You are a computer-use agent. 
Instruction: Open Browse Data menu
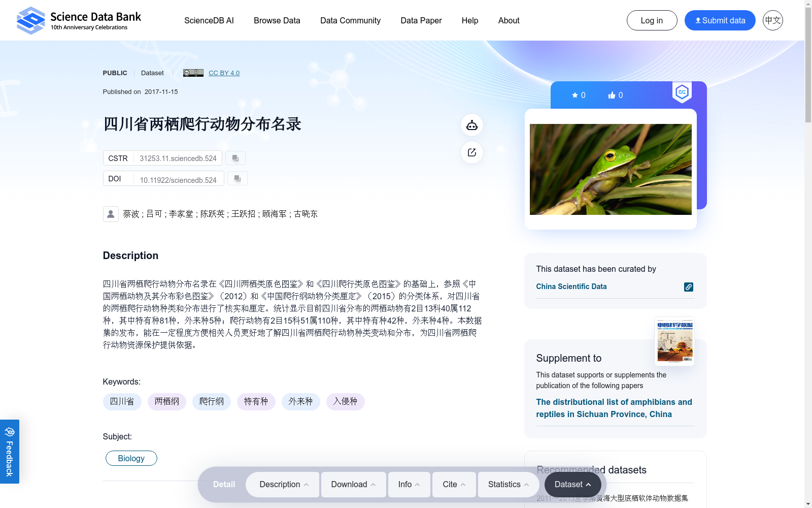277,20
